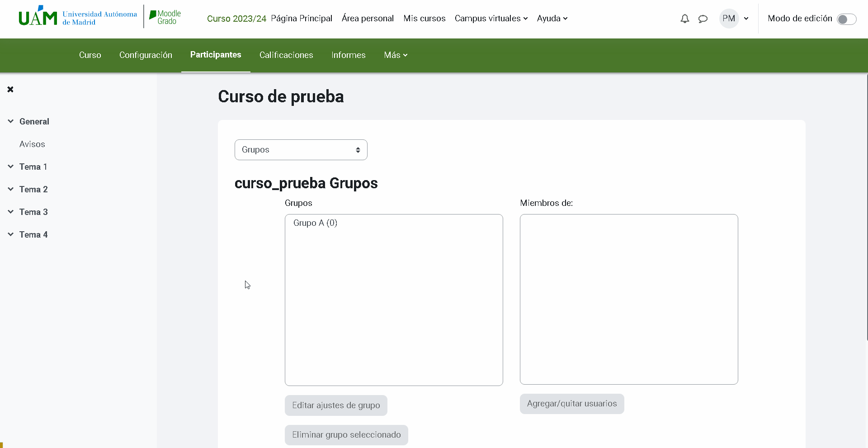Open the Avisos forum link
Viewport: 868px width, 448px height.
coord(32,144)
